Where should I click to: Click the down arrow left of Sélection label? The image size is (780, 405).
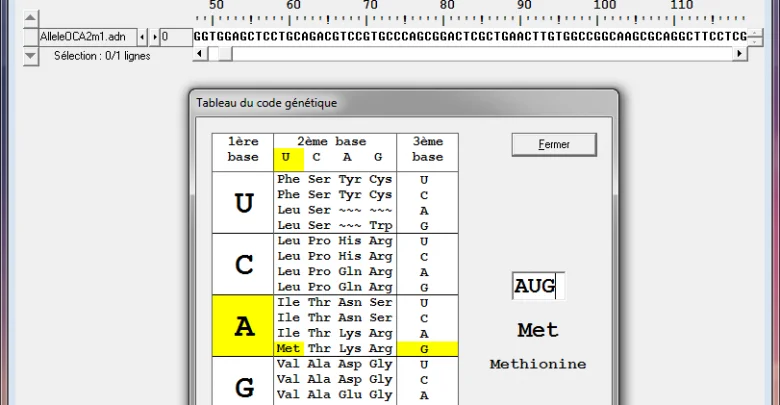[30, 56]
